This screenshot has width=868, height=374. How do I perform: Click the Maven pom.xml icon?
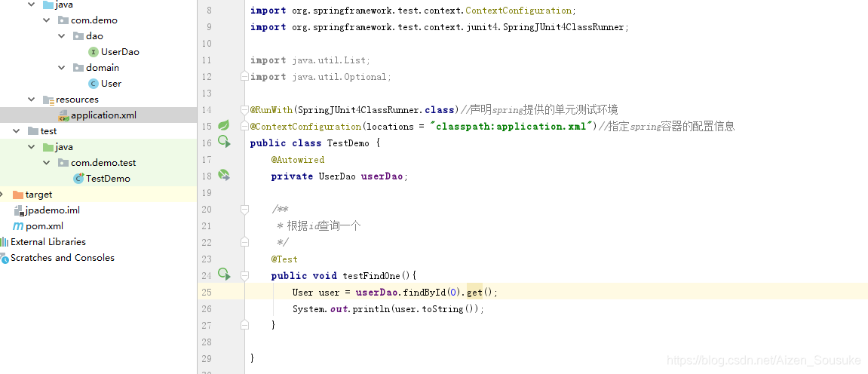click(x=17, y=225)
